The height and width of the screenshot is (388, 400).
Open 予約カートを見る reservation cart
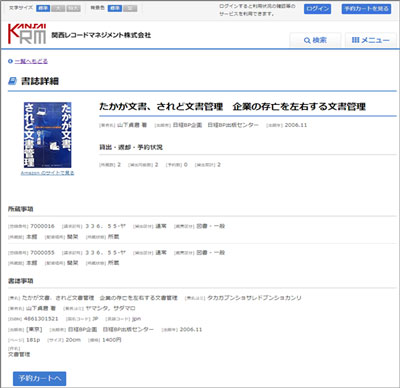point(366,9)
